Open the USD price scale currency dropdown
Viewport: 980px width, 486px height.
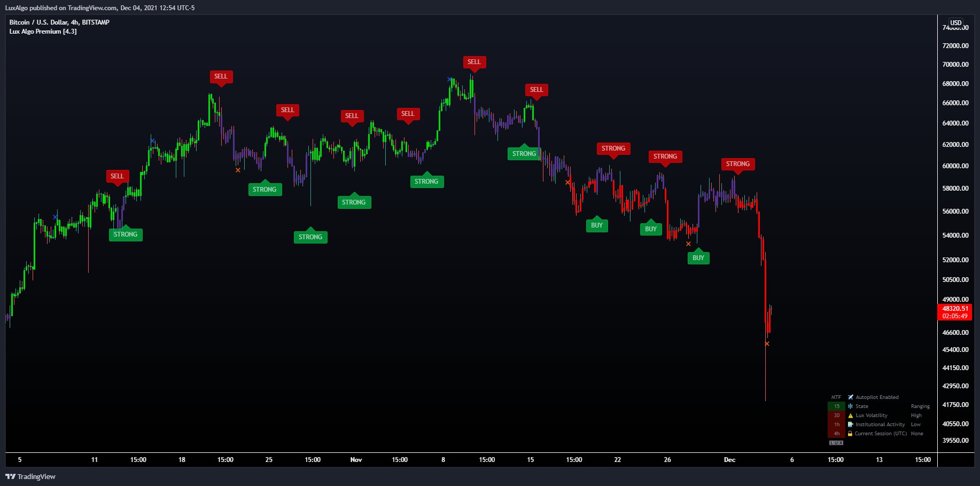[955, 23]
